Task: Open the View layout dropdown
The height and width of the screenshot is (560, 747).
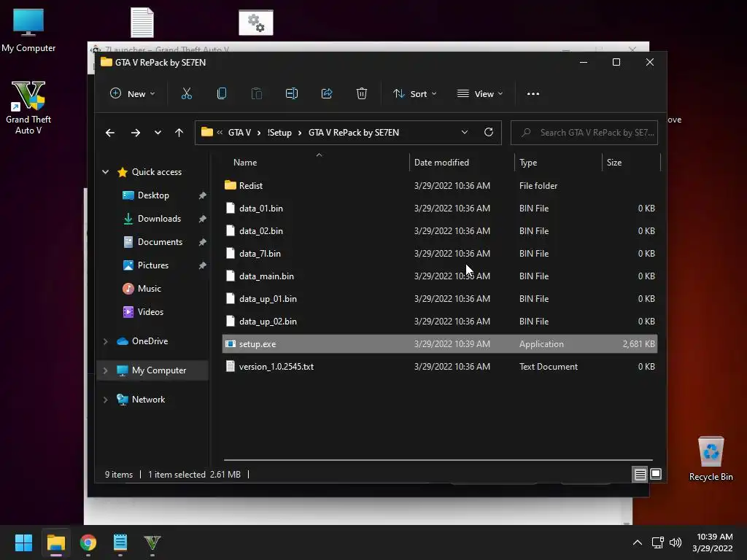Action: coord(480,94)
